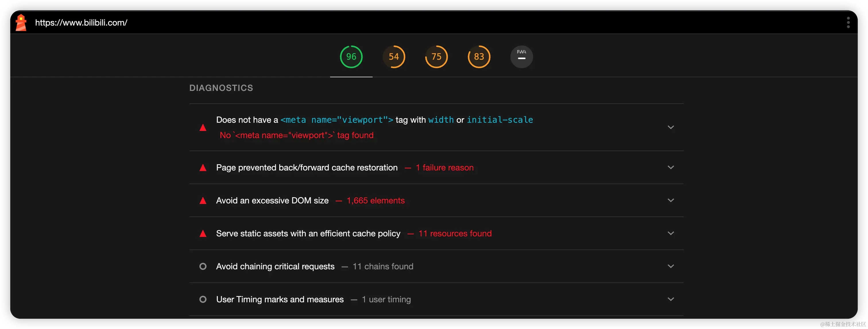This screenshot has height=329, width=868.
Task: Expand chaining critical requests chevron
Action: coord(671,266)
